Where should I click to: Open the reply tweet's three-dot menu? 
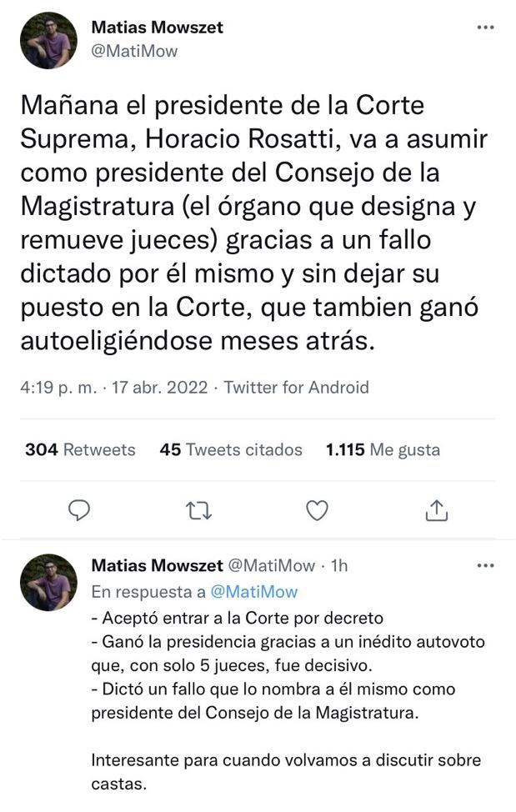click(x=485, y=566)
